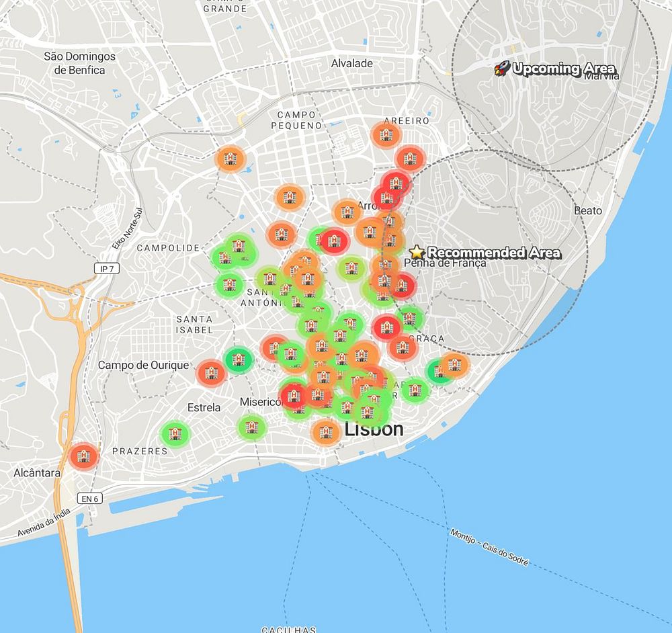Viewport: 672px width, 633px height.
Task: Select the Montijo – Cais do Sodré ferry label
Action: (x=489, y=547)
